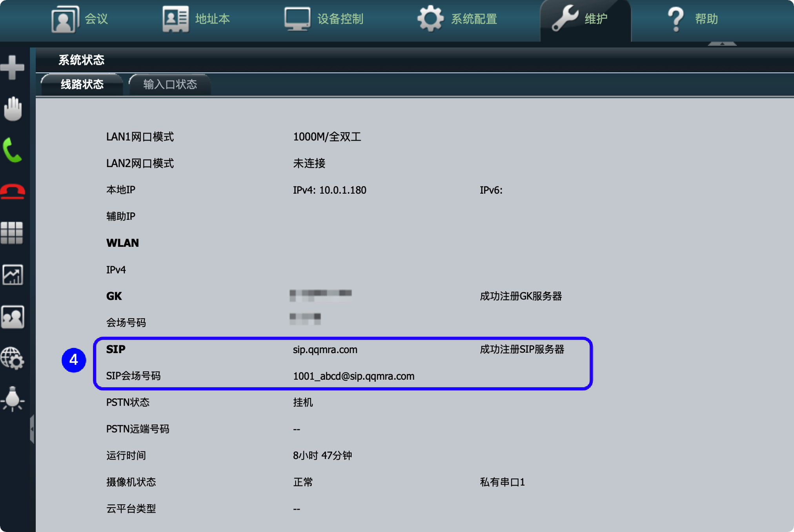Image resolution: width=794 pixels, height=532 pixels.
Task: Click the 8小时 47分钟 uptime value
Action: tap(322, 455)
